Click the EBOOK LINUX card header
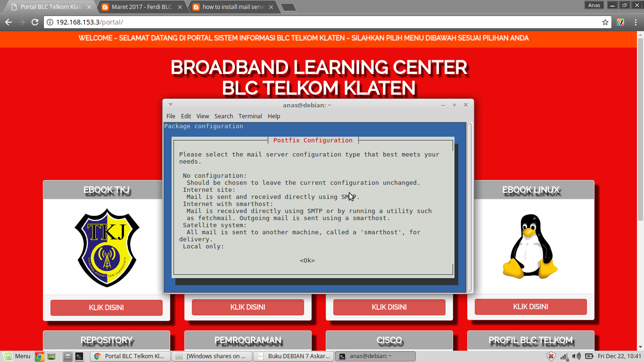This screenshot has width=644, height=362. [x=531, y=190]
